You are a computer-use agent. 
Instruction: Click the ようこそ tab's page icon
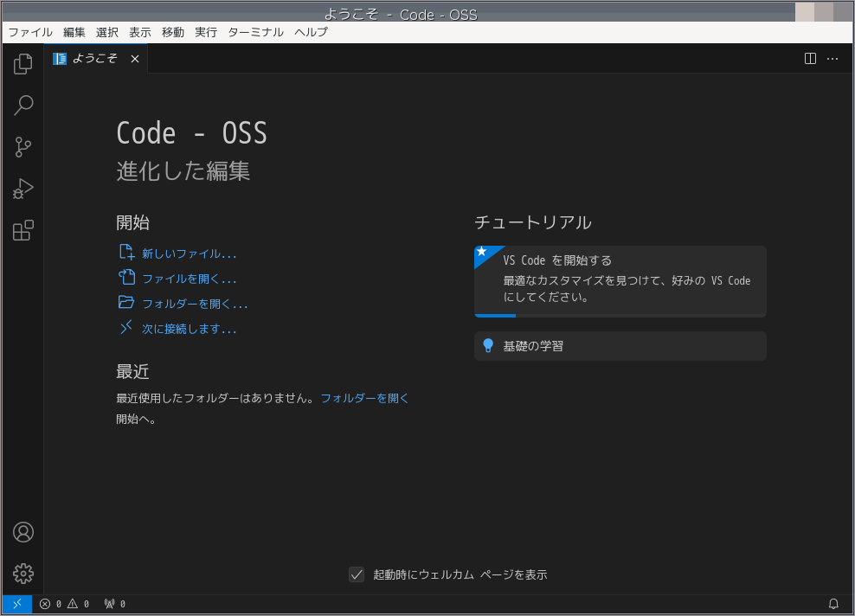click(x=60, y=58)
